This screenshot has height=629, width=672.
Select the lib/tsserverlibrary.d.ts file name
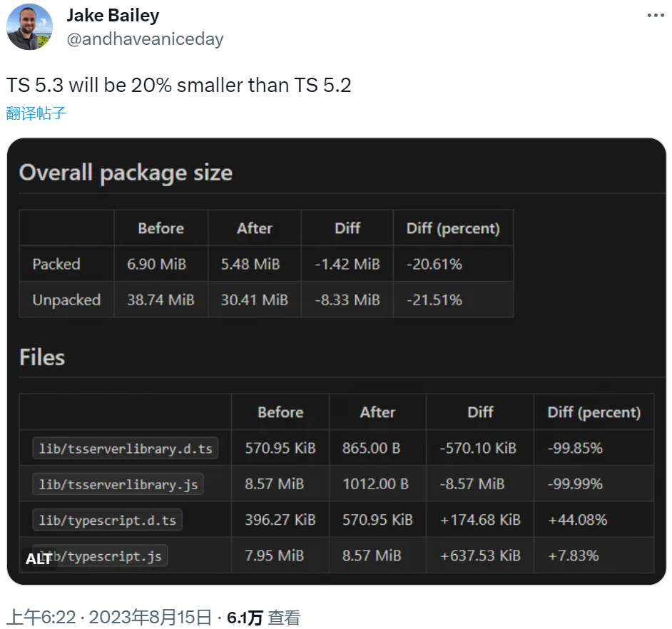[x=126, y=449]
